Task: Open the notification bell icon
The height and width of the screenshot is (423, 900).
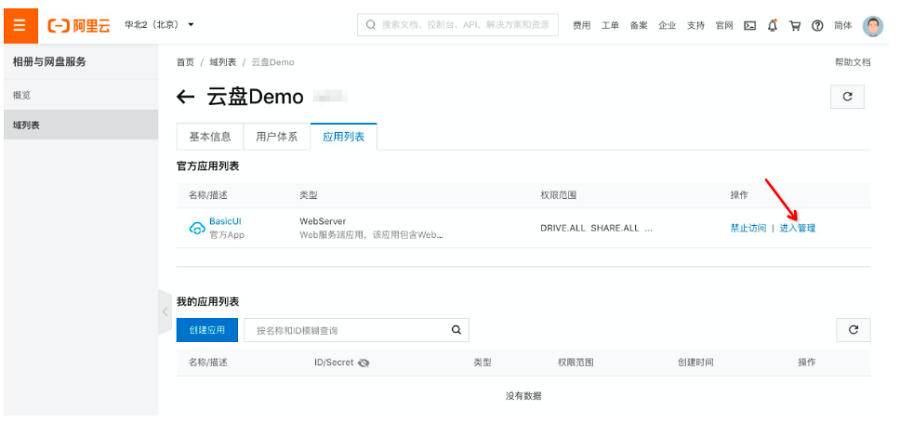Action: (772, 25)
